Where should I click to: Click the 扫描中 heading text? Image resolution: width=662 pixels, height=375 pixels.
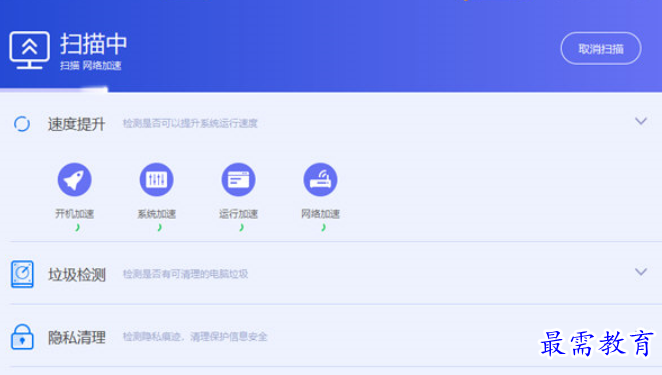pyautogui.click(x=93, y=44)
